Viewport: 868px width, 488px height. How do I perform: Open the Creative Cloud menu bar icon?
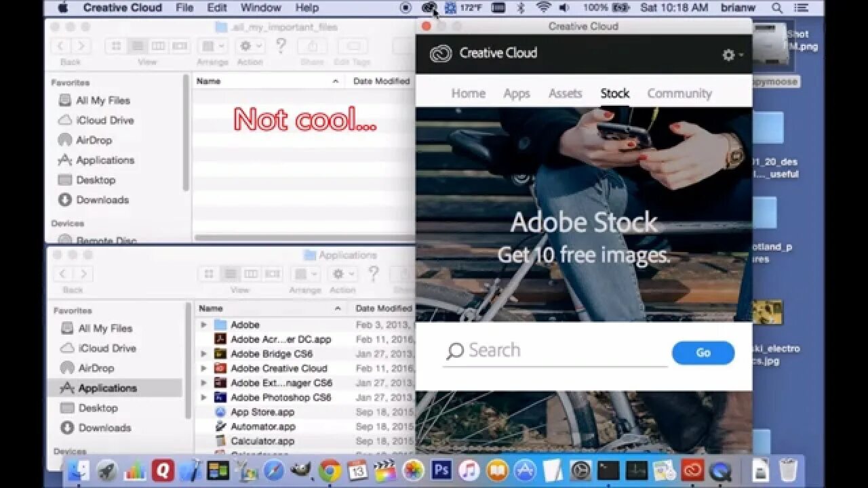pos(429,7)
